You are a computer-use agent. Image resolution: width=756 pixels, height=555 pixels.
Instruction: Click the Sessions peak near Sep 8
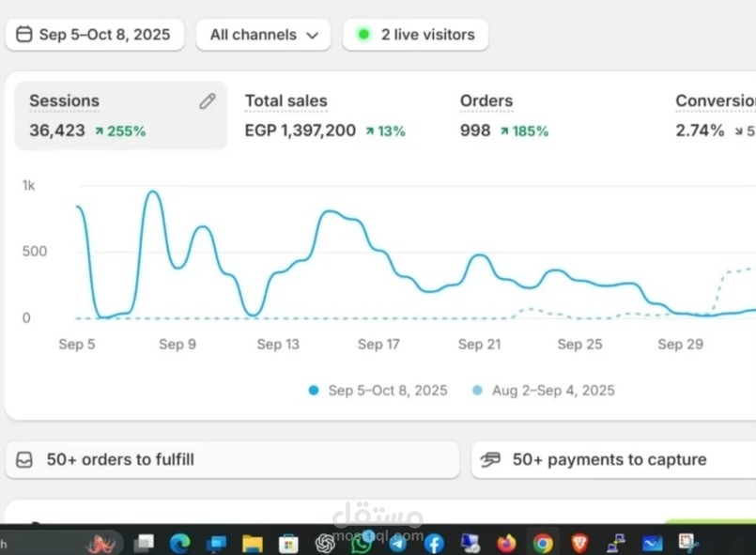(x=153, y=192)
